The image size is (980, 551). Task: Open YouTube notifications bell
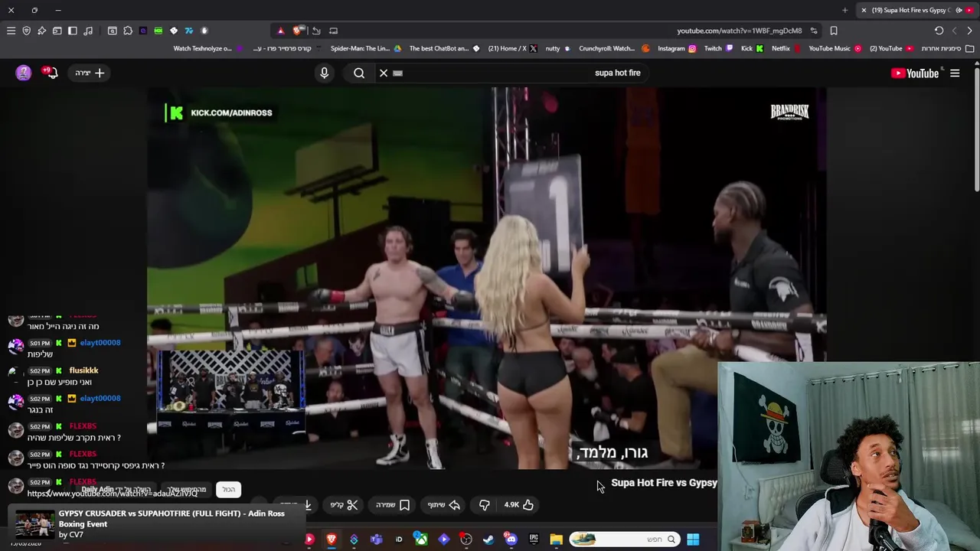(51, 73)
